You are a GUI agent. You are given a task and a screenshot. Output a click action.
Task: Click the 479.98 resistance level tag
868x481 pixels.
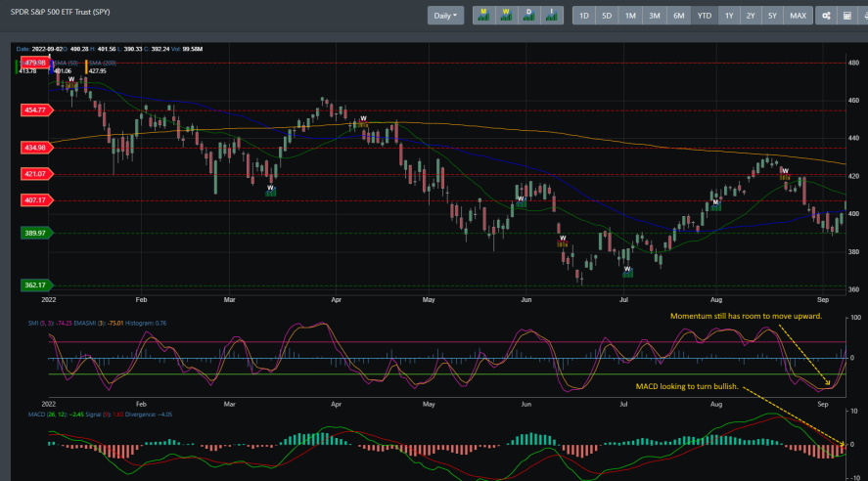36,63
